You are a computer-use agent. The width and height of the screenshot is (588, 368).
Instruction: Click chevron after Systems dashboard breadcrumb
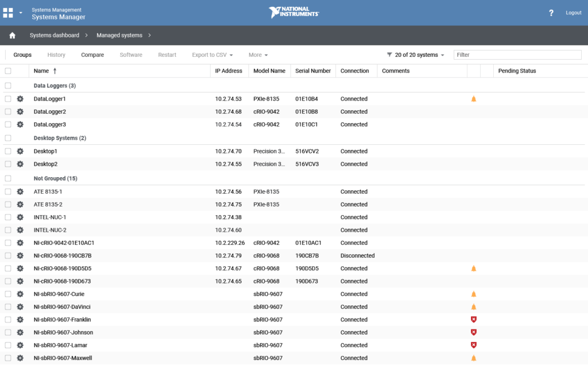coord(86,35)
